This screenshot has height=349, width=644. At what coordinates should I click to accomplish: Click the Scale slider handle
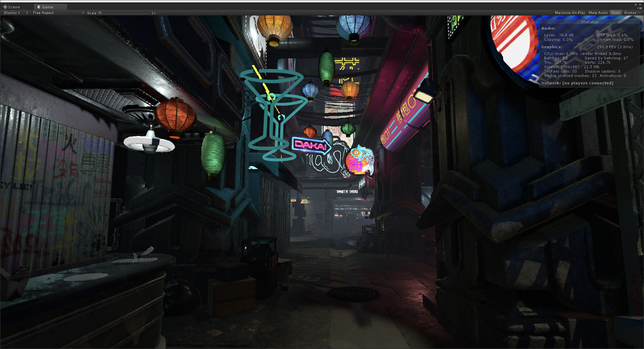(x=100, y=13)
